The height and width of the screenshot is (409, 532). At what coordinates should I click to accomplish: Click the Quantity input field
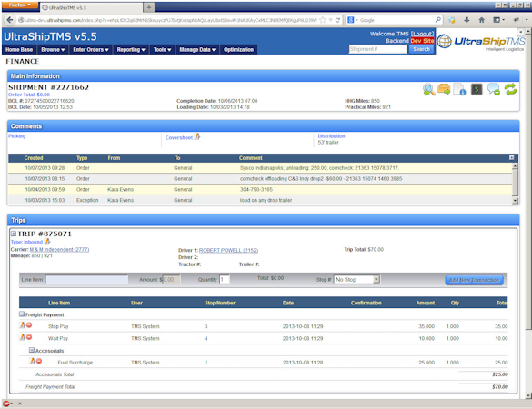(x=225, y=279)
